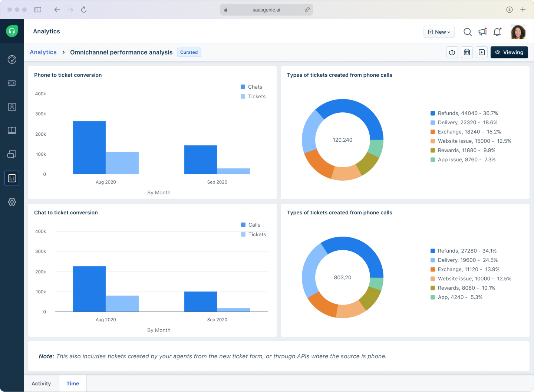
Task: Toggle the Viewing mode button
Action: click(x=509, y=52)
